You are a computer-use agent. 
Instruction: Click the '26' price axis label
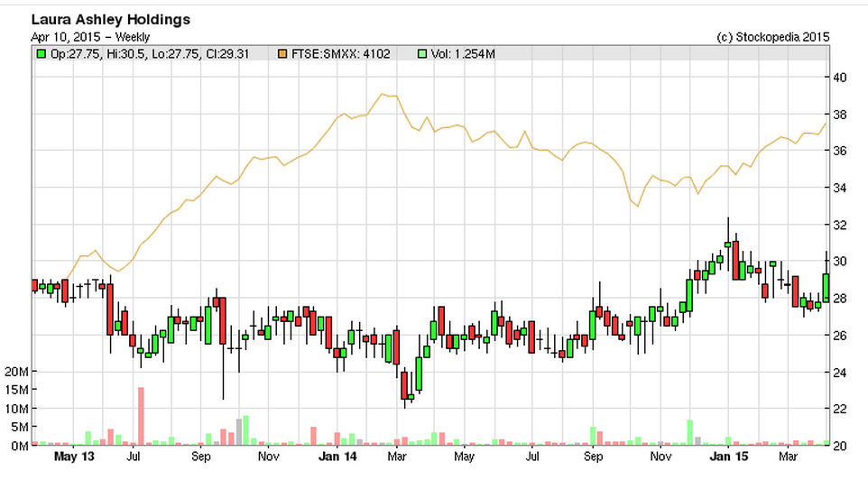pos(840,336)
